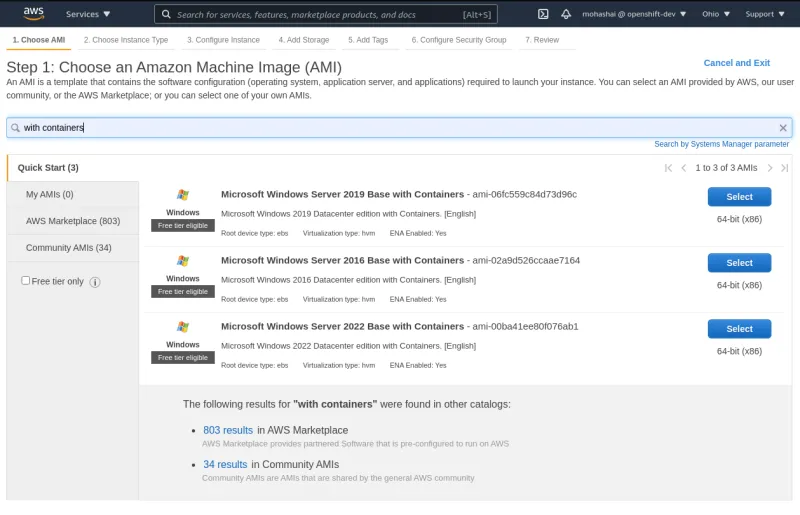
Task: Go to the next page of AMIs arrow
Action: click(x=769, y=168)
